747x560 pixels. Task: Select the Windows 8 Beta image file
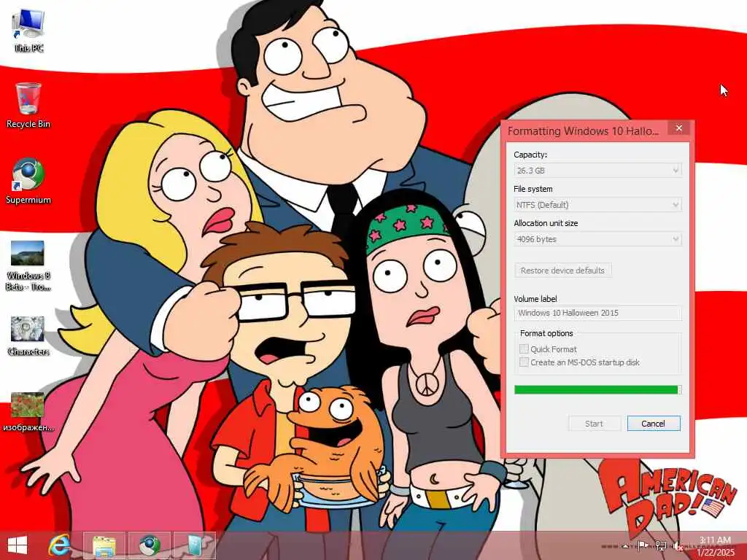click(x=28, y=265)
